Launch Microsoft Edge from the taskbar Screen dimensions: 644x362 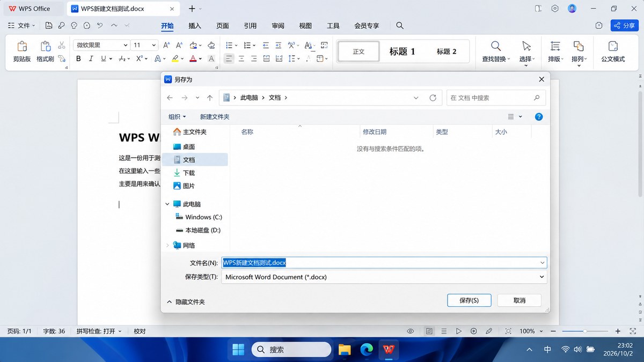click(367, 350)
